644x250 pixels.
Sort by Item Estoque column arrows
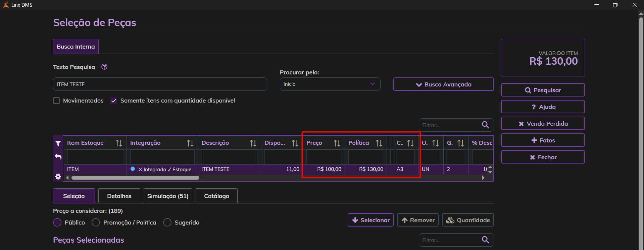[x=119, y=143]
